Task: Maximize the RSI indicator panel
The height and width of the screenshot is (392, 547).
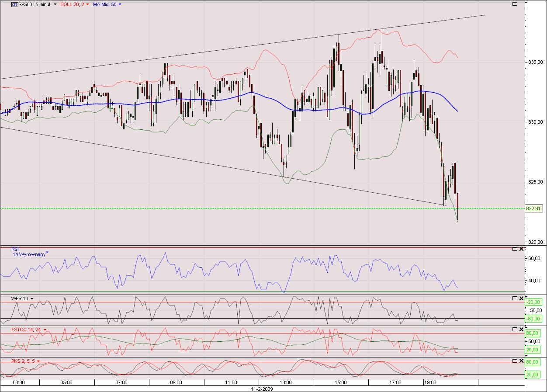Action: (x=515, y=249)
